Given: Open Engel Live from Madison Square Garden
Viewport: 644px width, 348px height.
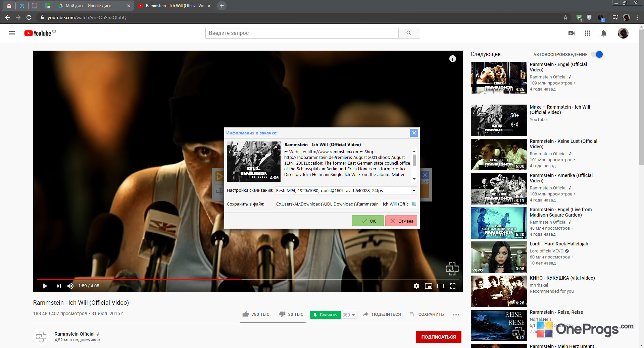Looking at the screenshot, I should pyautogui.click(x=499, y=223).
